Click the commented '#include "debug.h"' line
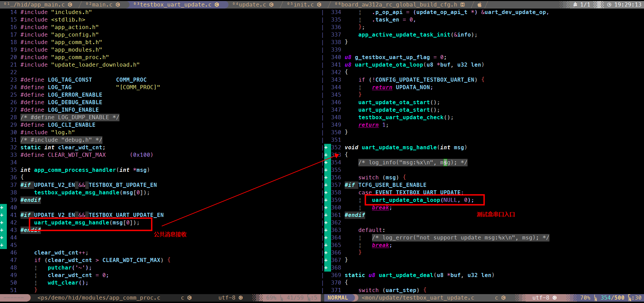The width and height of the screenshot is (644, 303). pyautogui.click(x=61, y=140)
